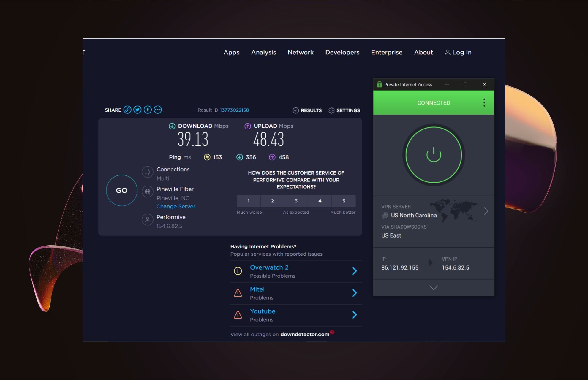
Task: Copy the share link icon
Action: 127,110
